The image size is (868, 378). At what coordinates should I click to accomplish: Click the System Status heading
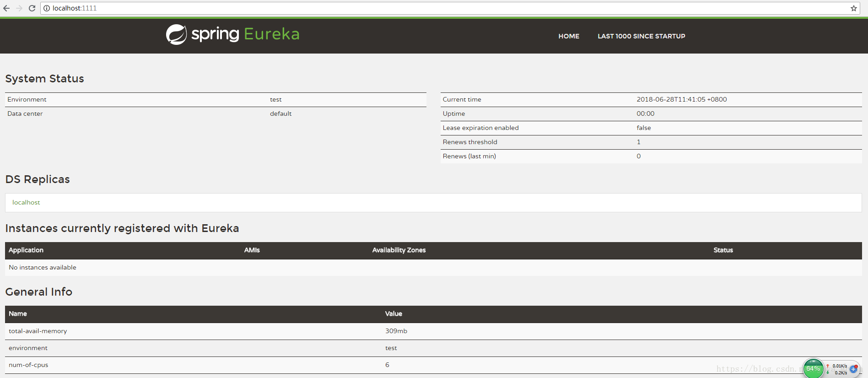(44, 79)
